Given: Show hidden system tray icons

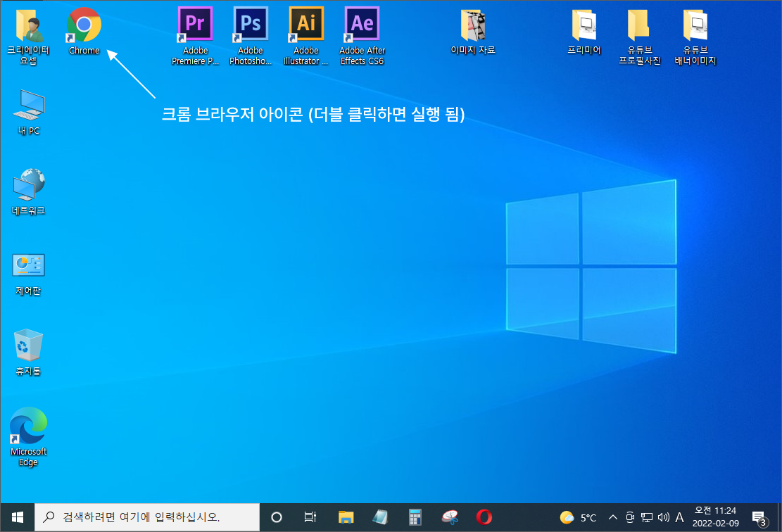Looking at the screenshot, I should pos(613,517).
